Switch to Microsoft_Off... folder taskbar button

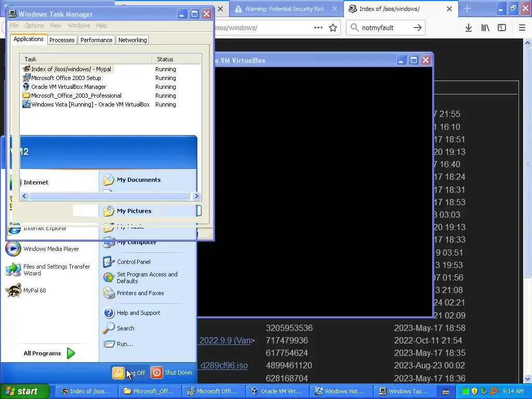(149, 391)
